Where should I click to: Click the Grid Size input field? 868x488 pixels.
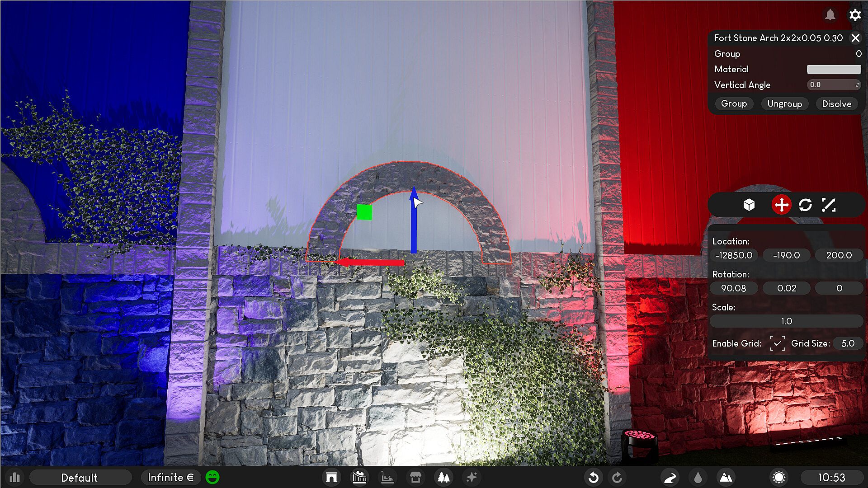coord(848,343)
